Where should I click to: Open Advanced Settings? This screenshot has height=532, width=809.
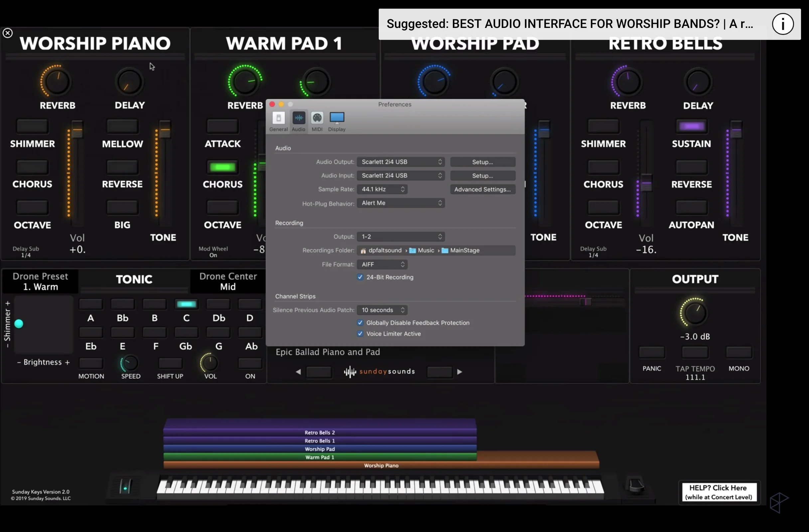(483, 189)
